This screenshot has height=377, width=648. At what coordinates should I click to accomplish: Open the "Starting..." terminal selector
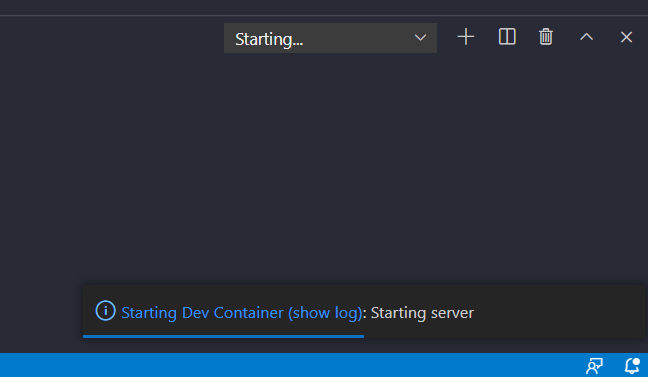330,38
